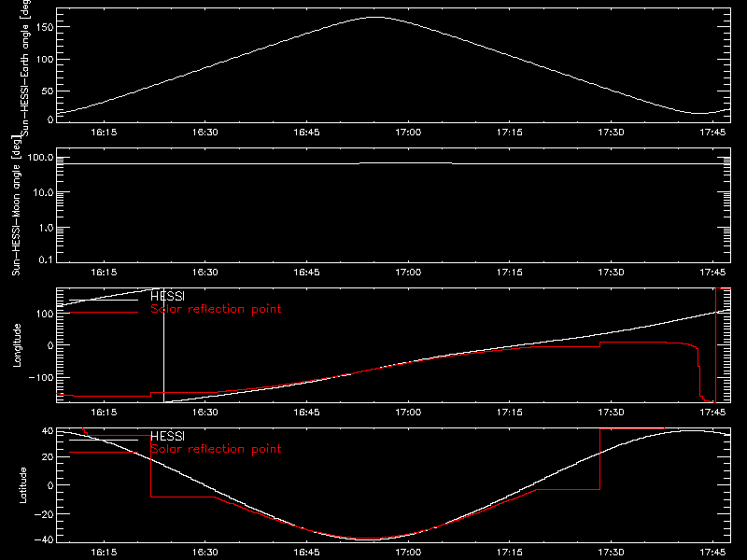Click the Sun-HESSI-Moon angle axis label
The image size is (747, 560).
click(x=16, y=205)
